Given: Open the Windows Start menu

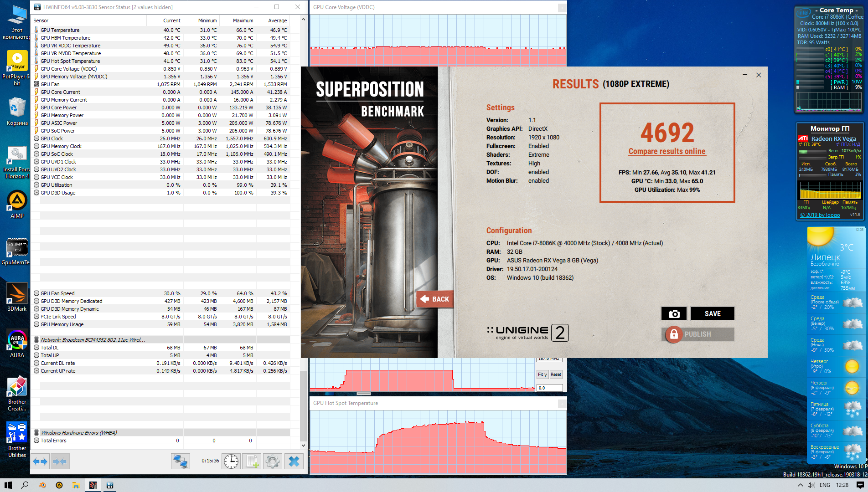Looking at the screenshot, I should [8, 485].
